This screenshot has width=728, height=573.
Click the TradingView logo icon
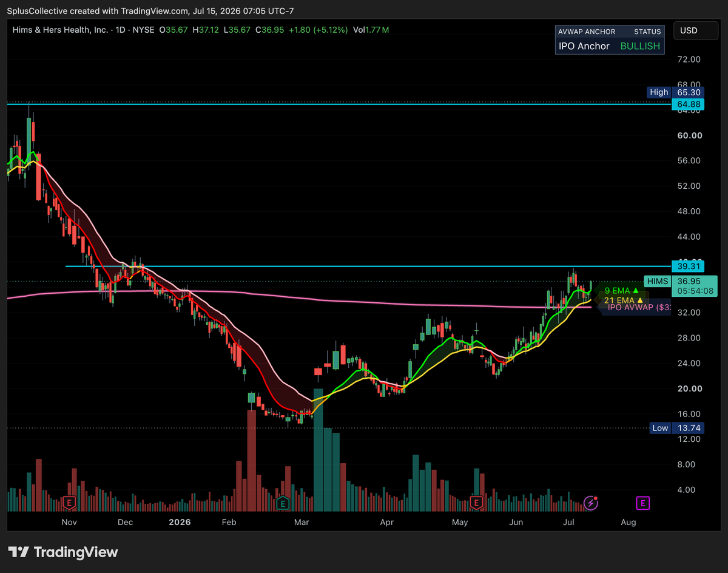click(19, 552)
